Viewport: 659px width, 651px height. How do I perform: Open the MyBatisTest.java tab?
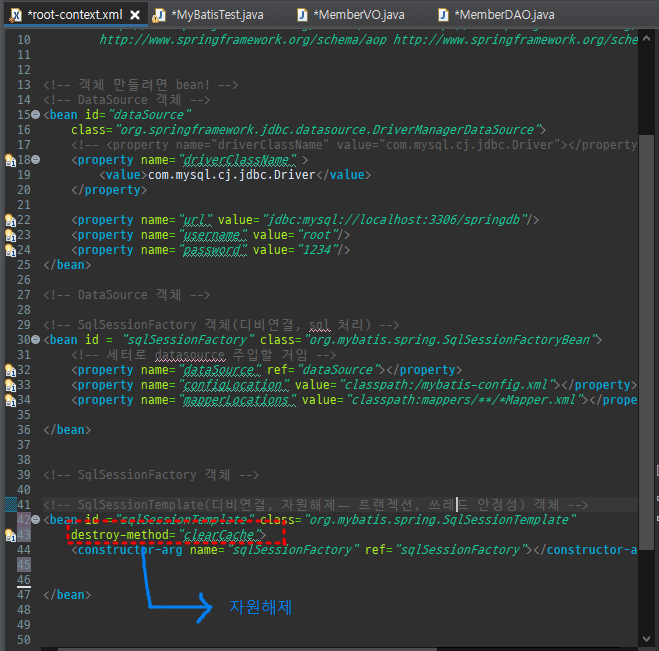pos(218,15)
